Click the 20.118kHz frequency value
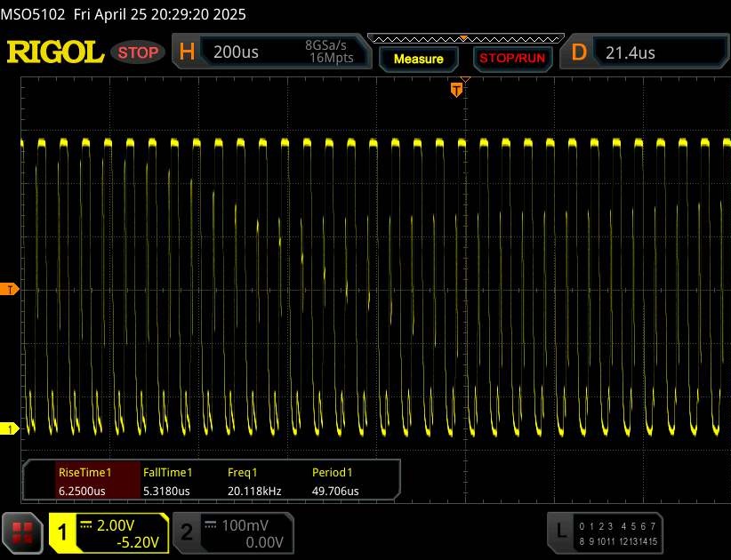The image size is (731, 560). (x=254, y=491)
